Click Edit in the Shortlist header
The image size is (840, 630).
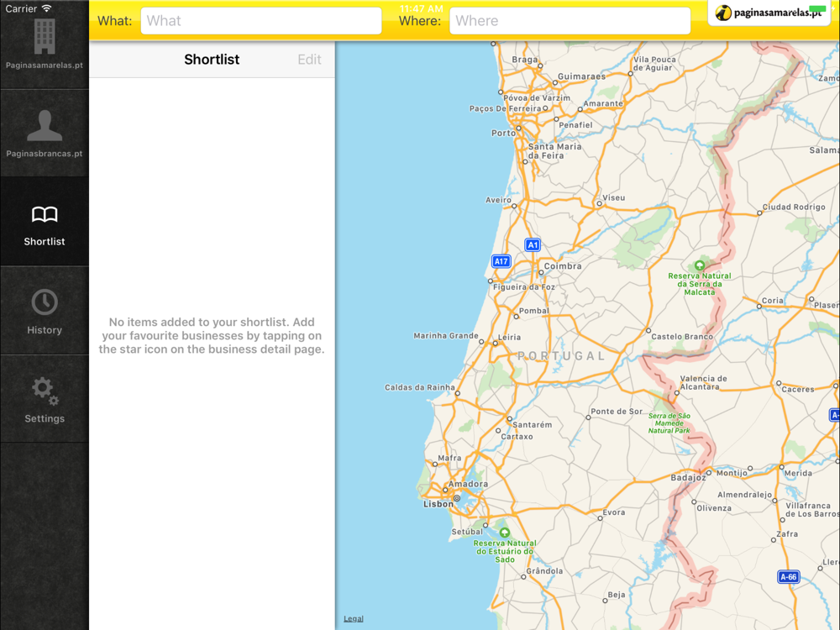[x=309, y=60]
